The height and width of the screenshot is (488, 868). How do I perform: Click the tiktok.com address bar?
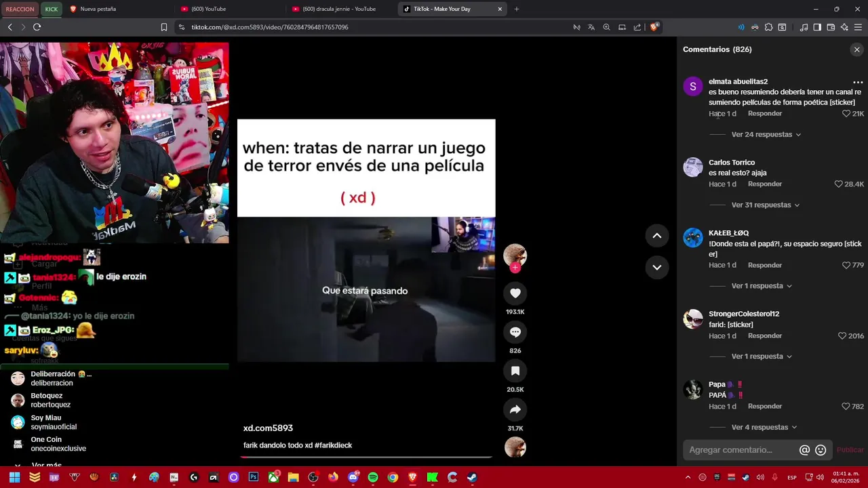point(366,27)
